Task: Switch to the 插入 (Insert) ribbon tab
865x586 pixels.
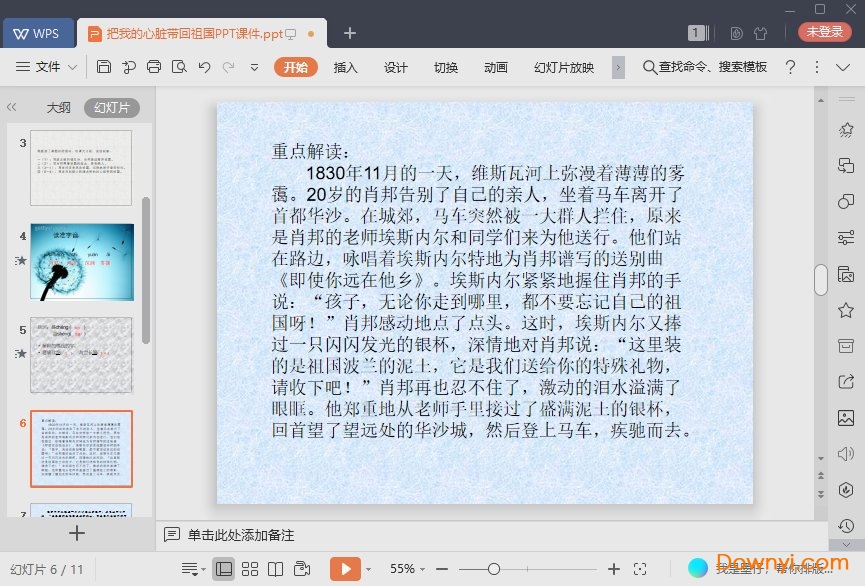Action: pyautogui.click(x=345, y=68)
